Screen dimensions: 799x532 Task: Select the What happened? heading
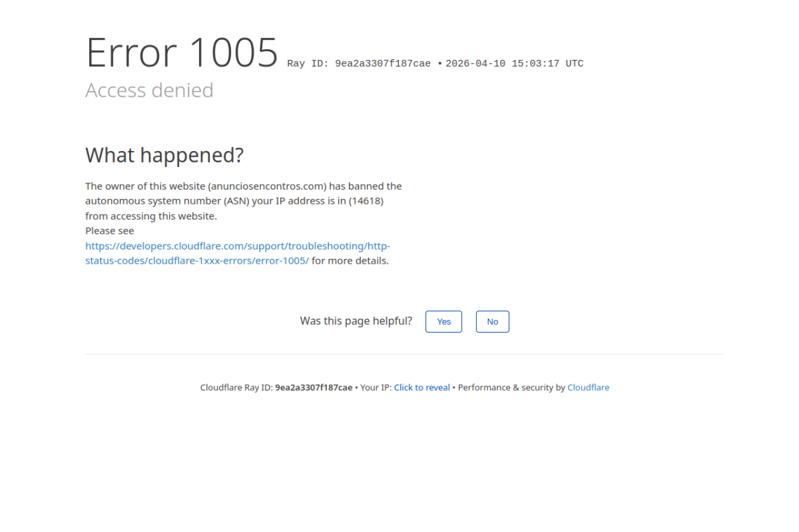164,155
